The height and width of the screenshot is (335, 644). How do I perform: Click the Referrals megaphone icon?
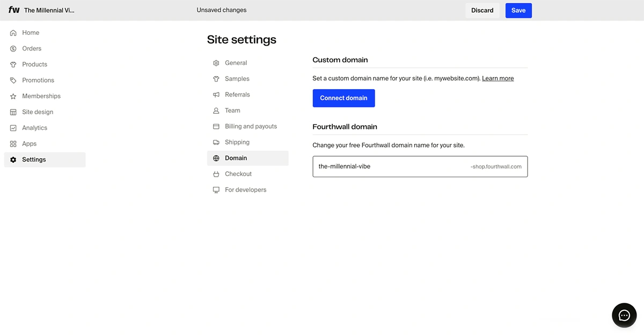216,94
